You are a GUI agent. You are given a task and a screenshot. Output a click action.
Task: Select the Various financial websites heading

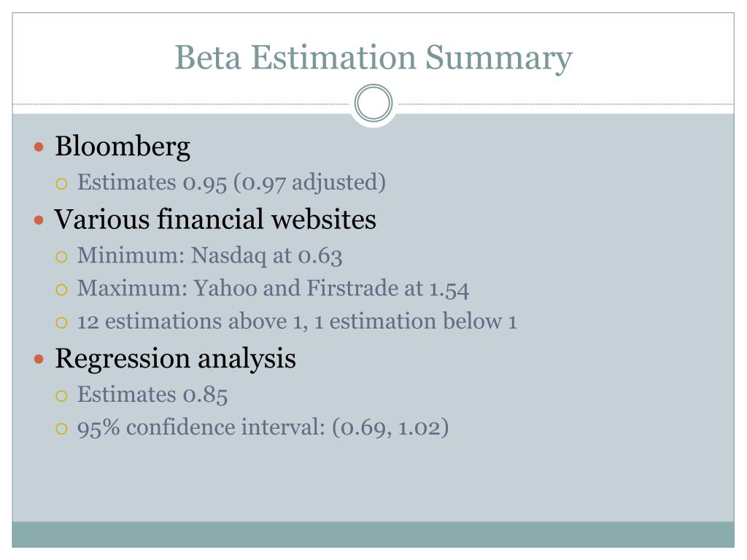tap(215, 219)
